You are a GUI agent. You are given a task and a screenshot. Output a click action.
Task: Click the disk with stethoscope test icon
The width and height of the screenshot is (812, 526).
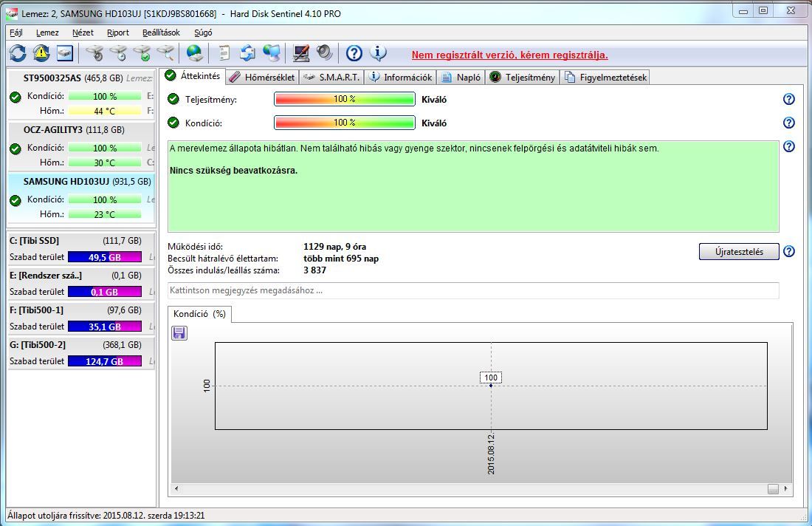[x=94, y=53]
